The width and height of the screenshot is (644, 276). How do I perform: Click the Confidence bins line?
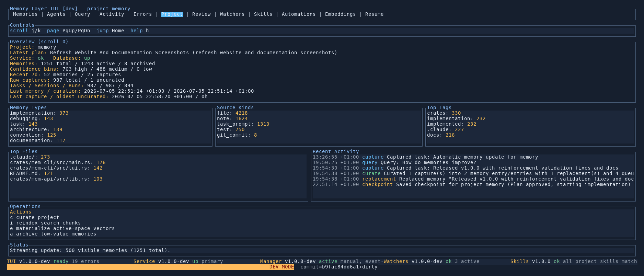(x=81, y=69)
